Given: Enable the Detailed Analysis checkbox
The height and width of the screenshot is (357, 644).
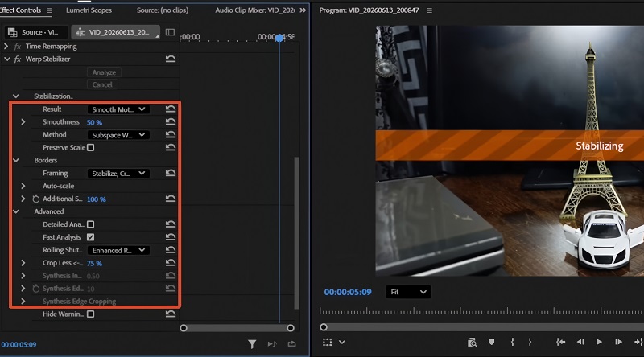Looking at the screenshot, I should [x=91, y=224].
